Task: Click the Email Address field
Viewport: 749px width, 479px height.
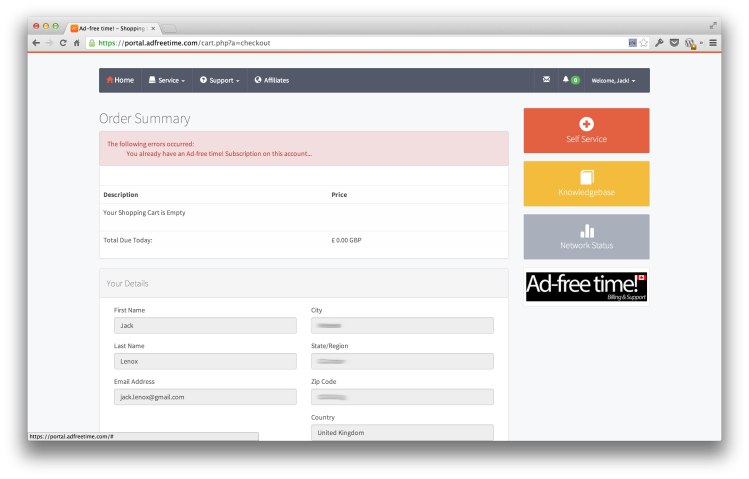Action: click(x=205, y=397)
